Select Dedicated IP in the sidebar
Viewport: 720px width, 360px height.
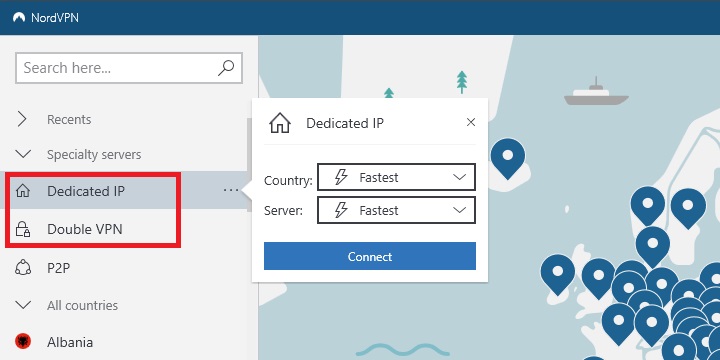point(124,191)
